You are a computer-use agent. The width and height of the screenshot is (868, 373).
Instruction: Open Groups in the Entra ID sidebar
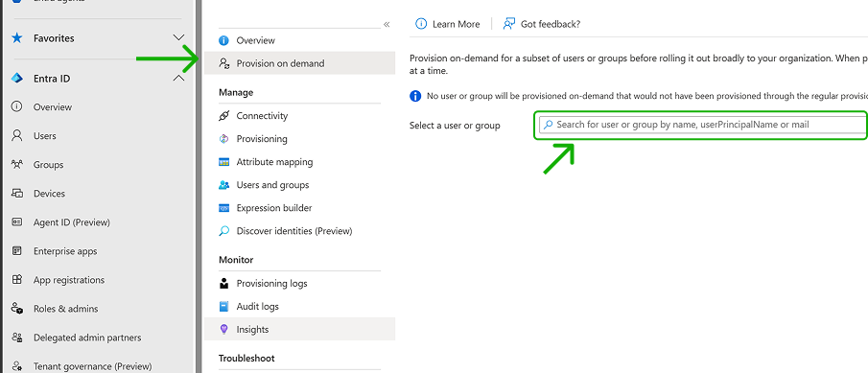[48, 164]
